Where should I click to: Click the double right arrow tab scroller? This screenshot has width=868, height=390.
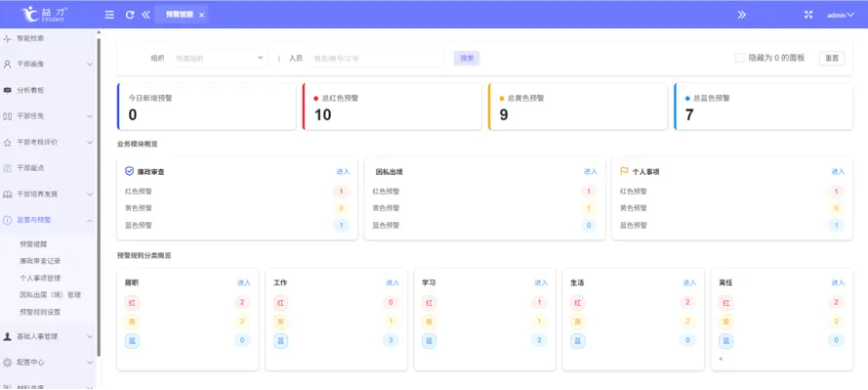point(742,15)
